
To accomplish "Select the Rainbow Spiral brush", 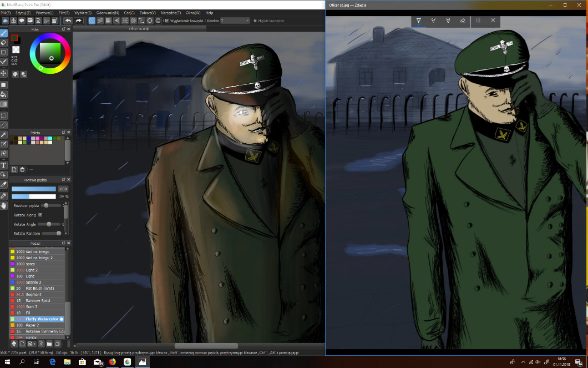I will click(x=39, y=300).
